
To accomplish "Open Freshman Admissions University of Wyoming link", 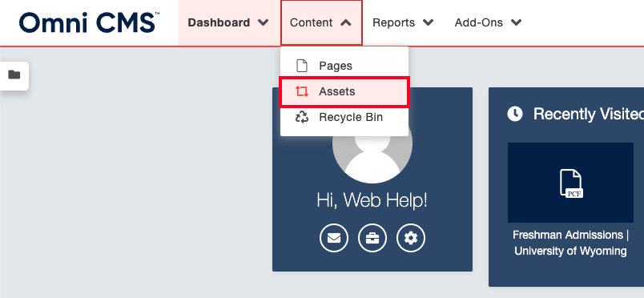I will 570,243.
